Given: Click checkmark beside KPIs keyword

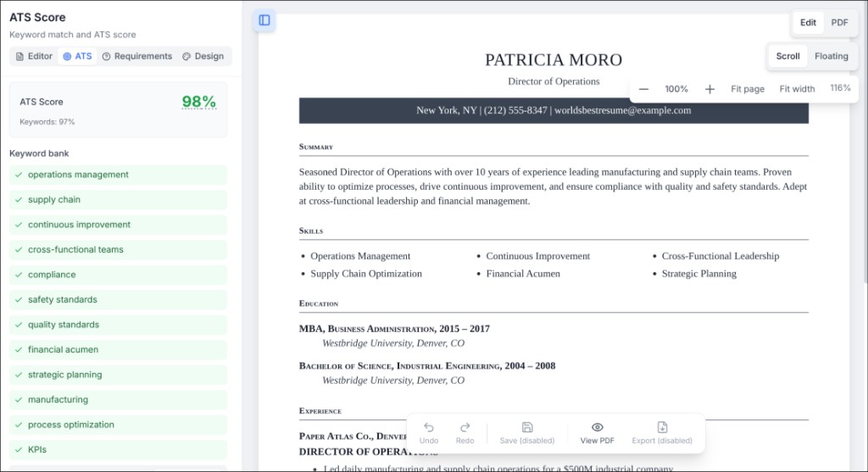Looking at the screenshot, I should coord(19,450).
